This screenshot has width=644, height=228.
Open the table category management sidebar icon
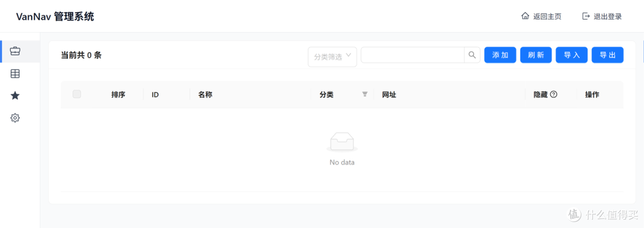(x=15, y=74)
